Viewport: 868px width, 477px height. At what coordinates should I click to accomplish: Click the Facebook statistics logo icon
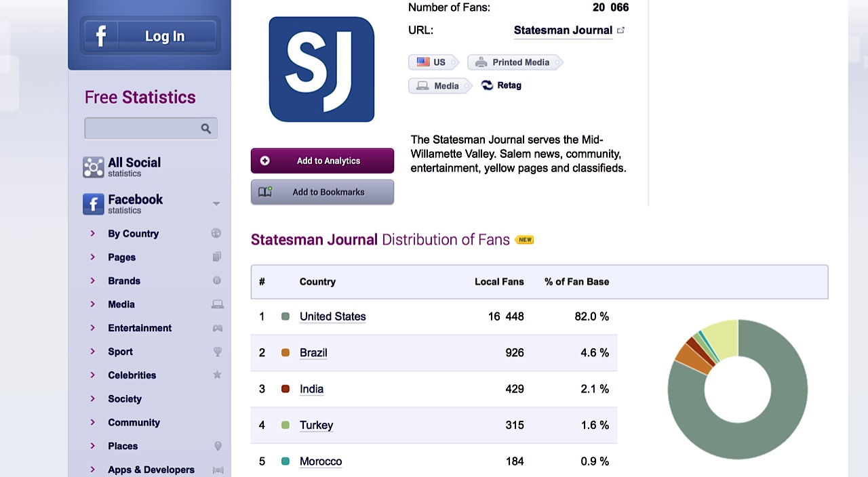(93, 204)
